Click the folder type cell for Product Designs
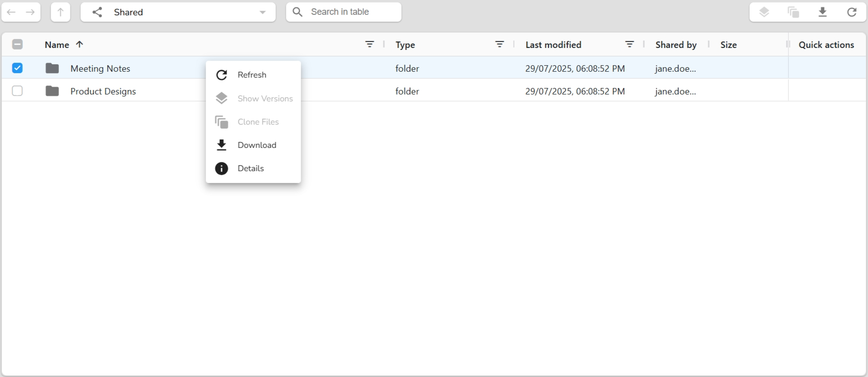Image resolution: width=868 pixels, height=377 pixels. coord(407,91)
